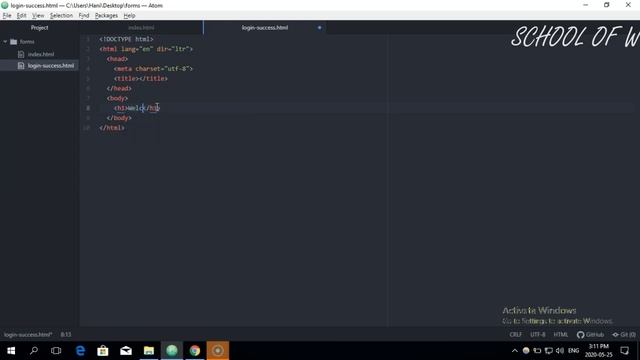This screenshot has width=640, height=360.
Task: Click the login-success.html file icon in tree
Action: (21, 65)
